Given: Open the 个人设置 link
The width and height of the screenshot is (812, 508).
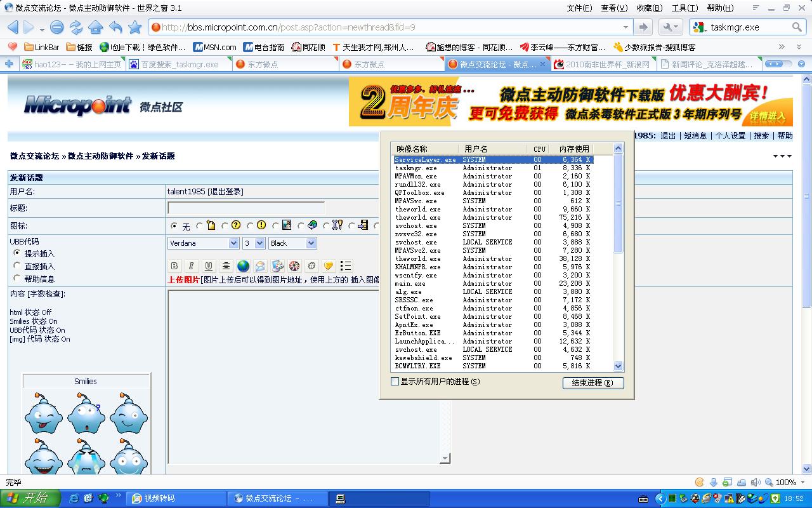Looking at the screenshot, I should click(730, 135).
